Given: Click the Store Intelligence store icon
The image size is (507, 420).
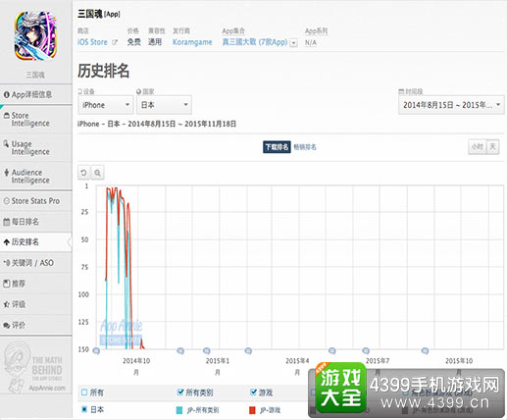Looking at the screenshot, I should [x=6, y=116].
